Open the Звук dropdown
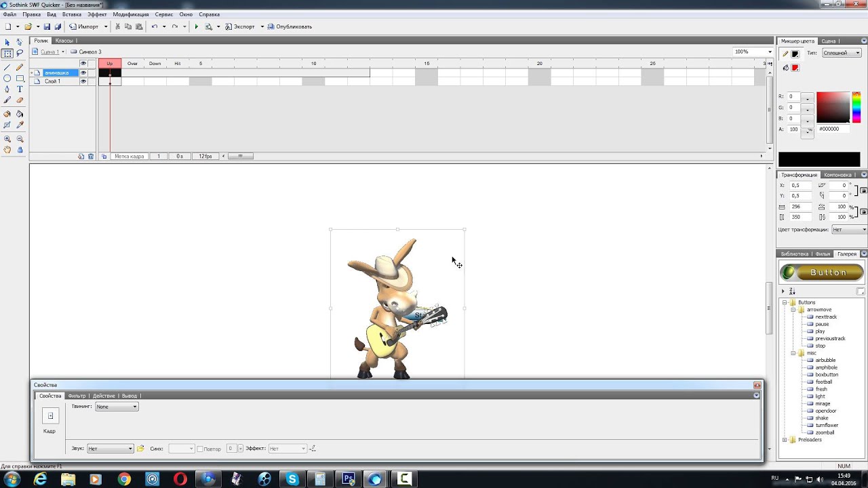Image resolution: width=868 pixels, height=488 pixels. (111, 449)
